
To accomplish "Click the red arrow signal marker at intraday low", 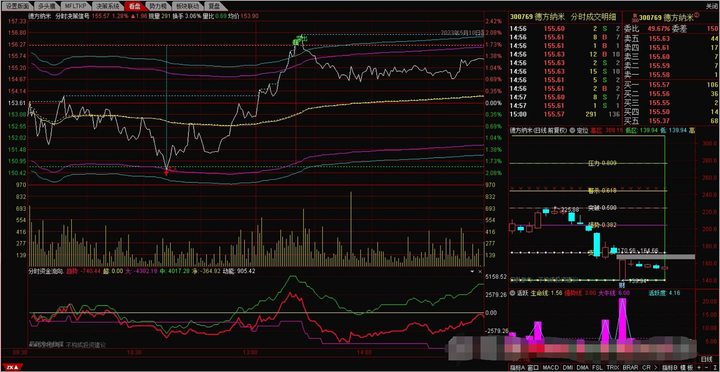I will tap(167, 172).
